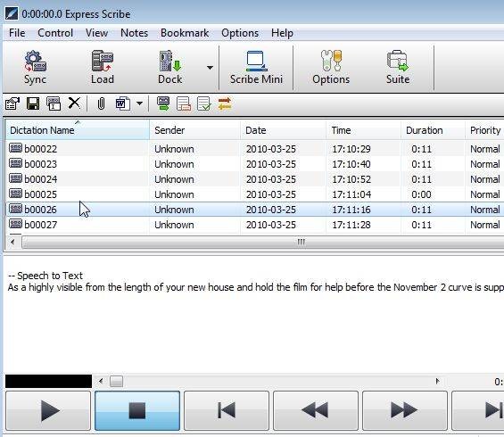
Task: Select dictation b00023
Action: click(254, 164)
